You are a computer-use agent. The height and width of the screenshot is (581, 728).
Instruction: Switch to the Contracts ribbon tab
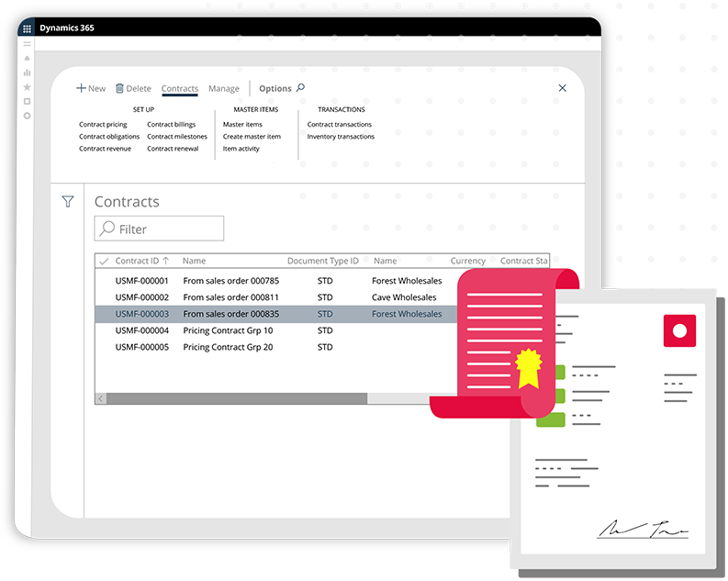click(x=180, y=89)
